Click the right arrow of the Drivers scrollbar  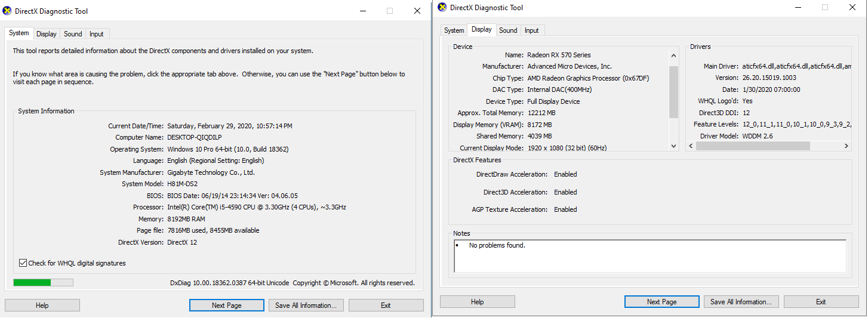(847, 146)
